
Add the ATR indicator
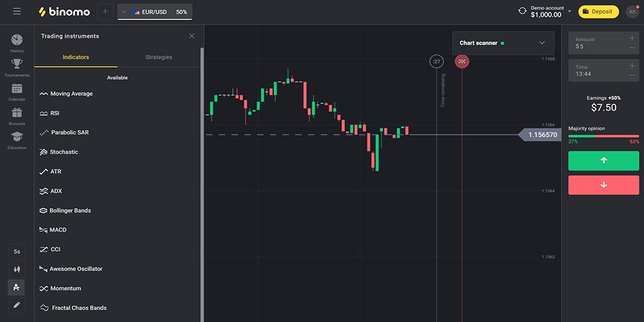click(x=117, y=172)
